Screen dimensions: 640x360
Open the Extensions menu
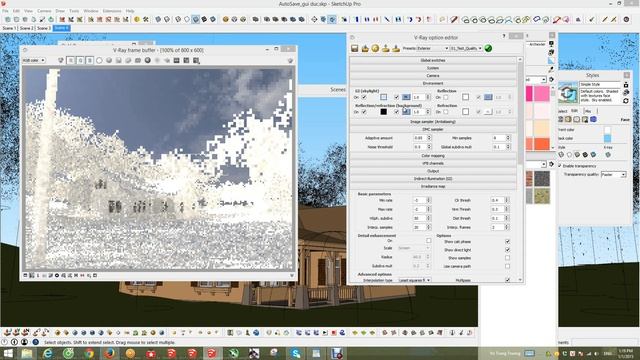pos(112,11)
